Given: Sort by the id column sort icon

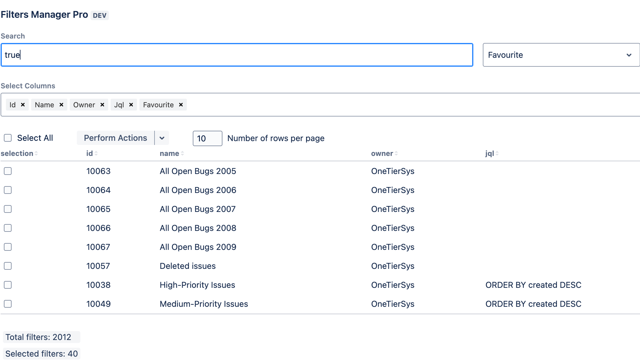Looking at the screenshot, I should 96,154.
